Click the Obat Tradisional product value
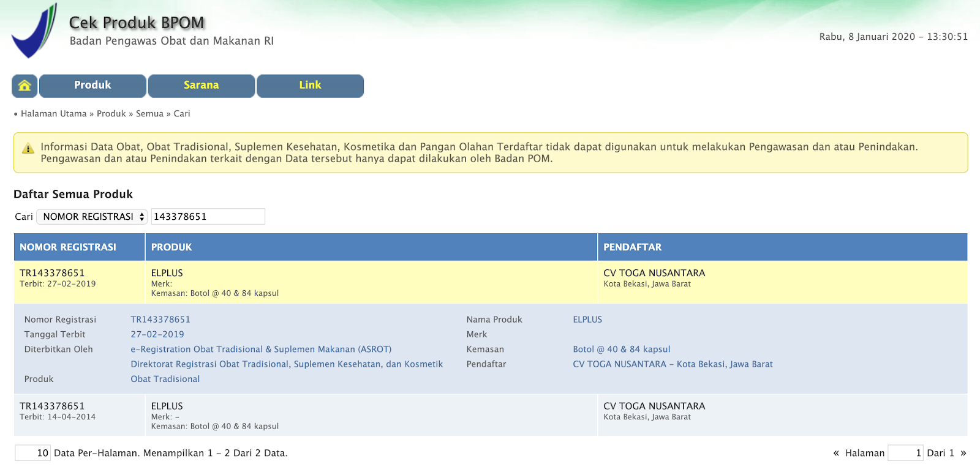This screenshot has width=980, height=472. tap(165, 379)
